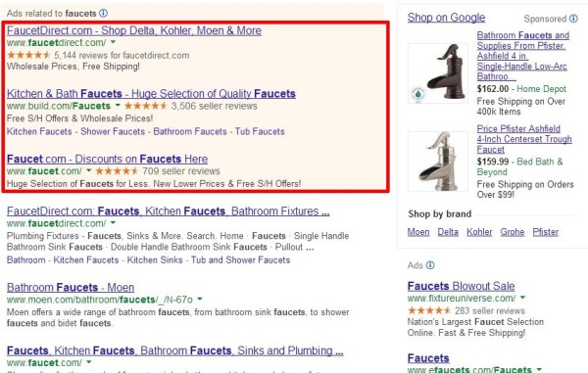Click the Sponsored info icon
588x373 pixels.
coord(573,19)
